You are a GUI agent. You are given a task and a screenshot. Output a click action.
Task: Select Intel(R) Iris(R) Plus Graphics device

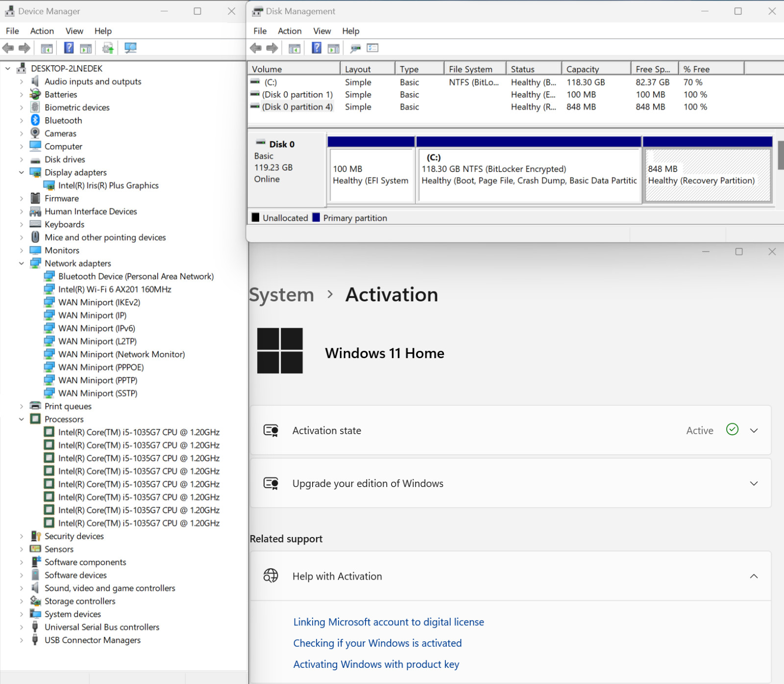108,185
